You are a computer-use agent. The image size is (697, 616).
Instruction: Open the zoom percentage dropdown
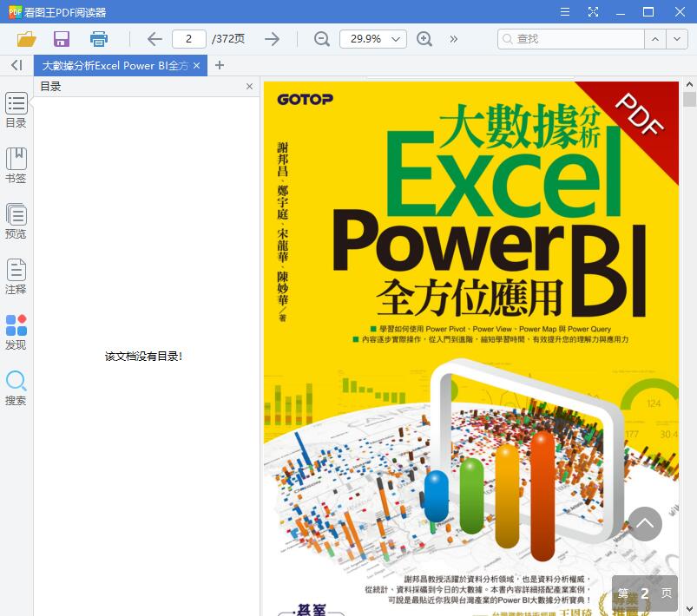pyautogui.click(x=394, y=38)
